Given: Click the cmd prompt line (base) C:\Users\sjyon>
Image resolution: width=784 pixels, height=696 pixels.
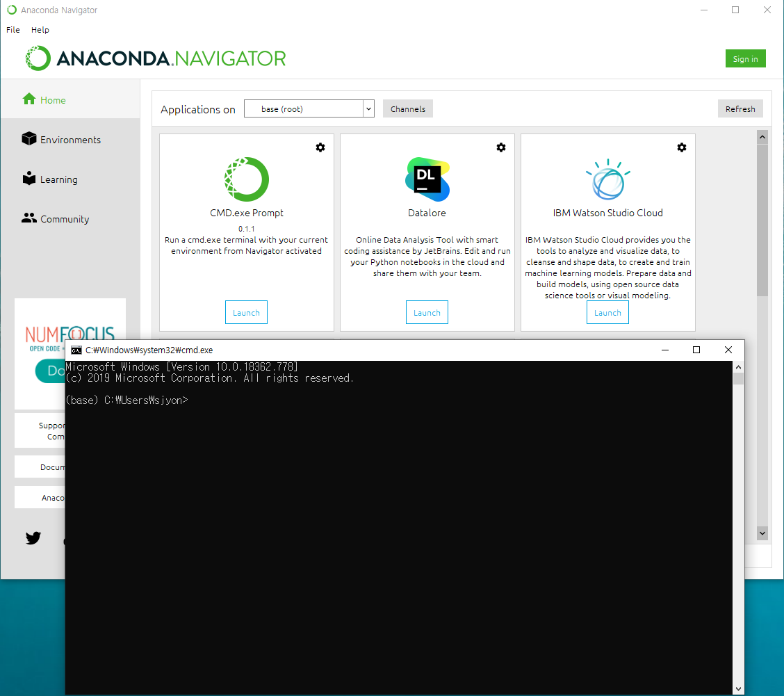Looking at the screenshot, I should coord(127,400).
